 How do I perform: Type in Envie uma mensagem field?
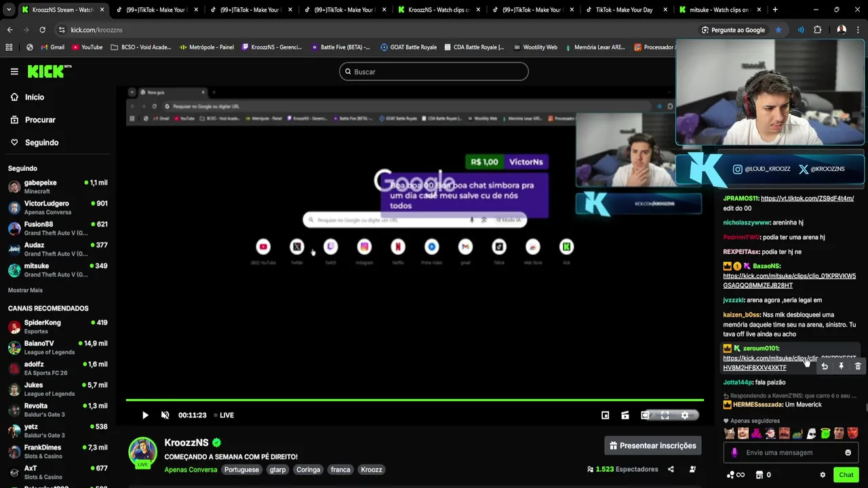click(791, 453)
